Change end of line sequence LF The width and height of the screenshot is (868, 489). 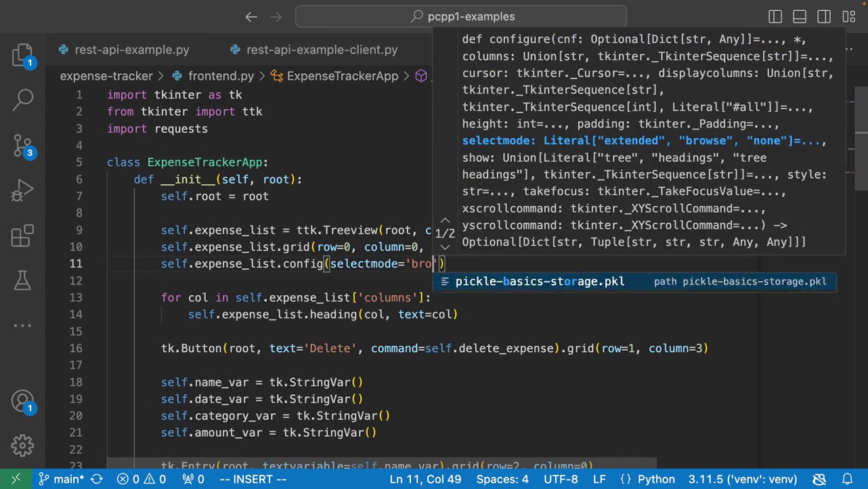pyautogui.click(x=599, y=479)
